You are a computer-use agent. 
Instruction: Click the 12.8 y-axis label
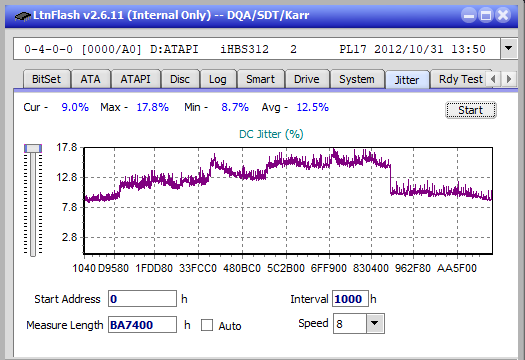[67, 177]
